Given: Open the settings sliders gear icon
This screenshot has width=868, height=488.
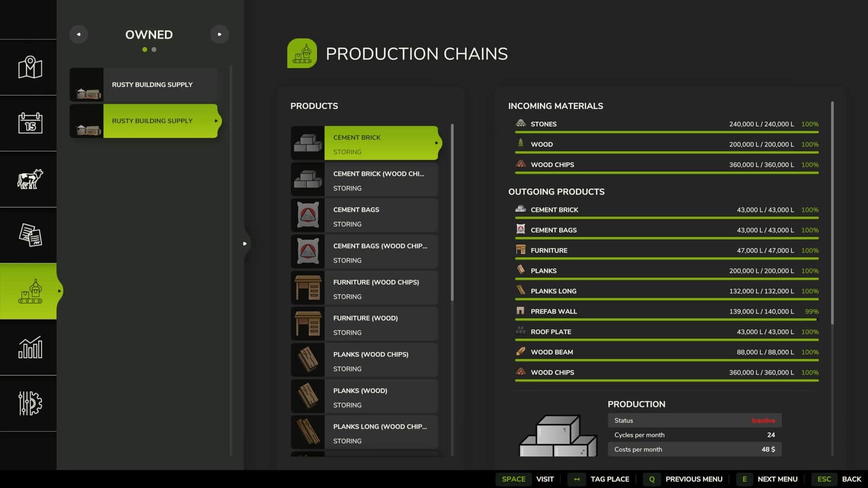Looking at the screenshot, I should (x=30, y=403).
